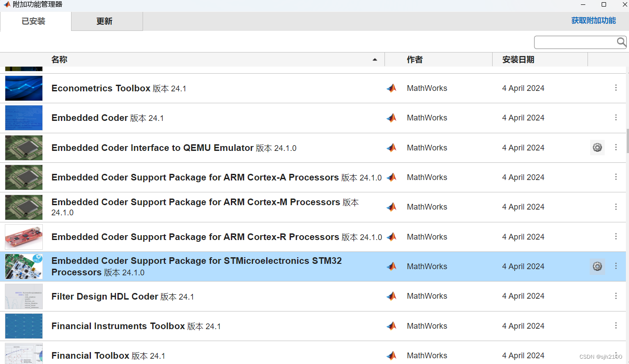Click MATLAB icon in title bar

coord(6,4)
